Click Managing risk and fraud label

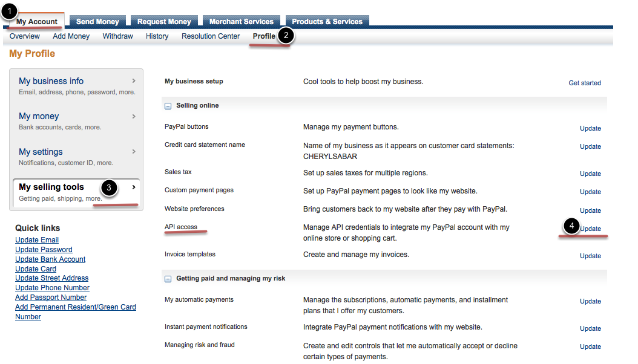click(199, 345)
